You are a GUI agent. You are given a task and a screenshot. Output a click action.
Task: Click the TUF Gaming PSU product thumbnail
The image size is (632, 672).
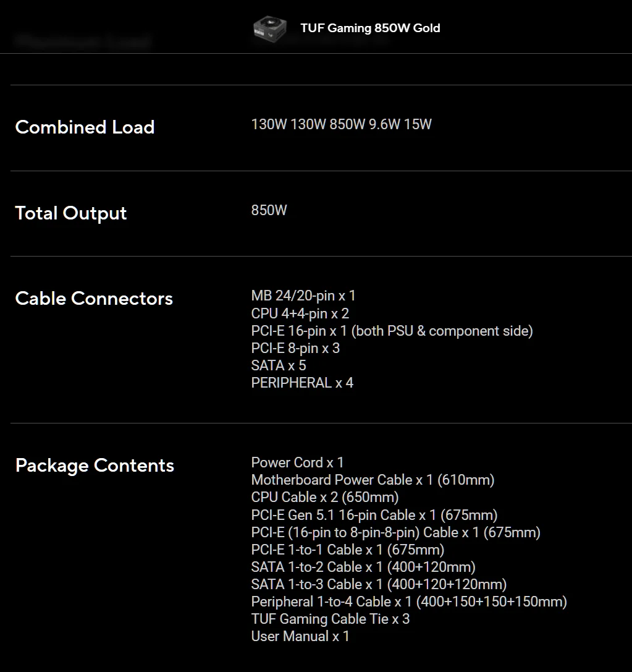pyautogui.click(x=269, y=28)
